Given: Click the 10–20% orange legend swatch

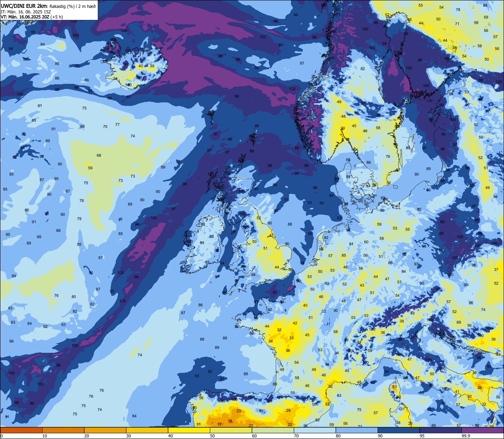Looking at the screenshot, I should tap(63, 430).
